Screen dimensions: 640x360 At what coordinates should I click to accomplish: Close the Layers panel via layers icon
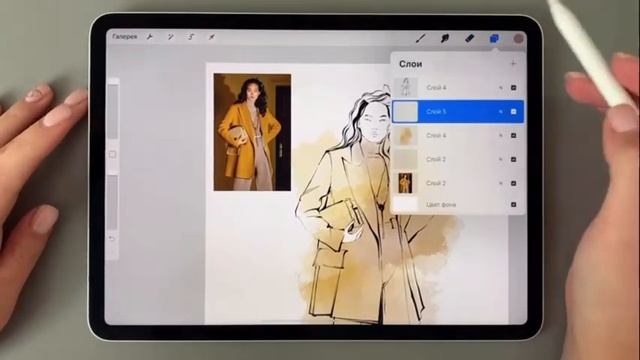coord(494,38)
